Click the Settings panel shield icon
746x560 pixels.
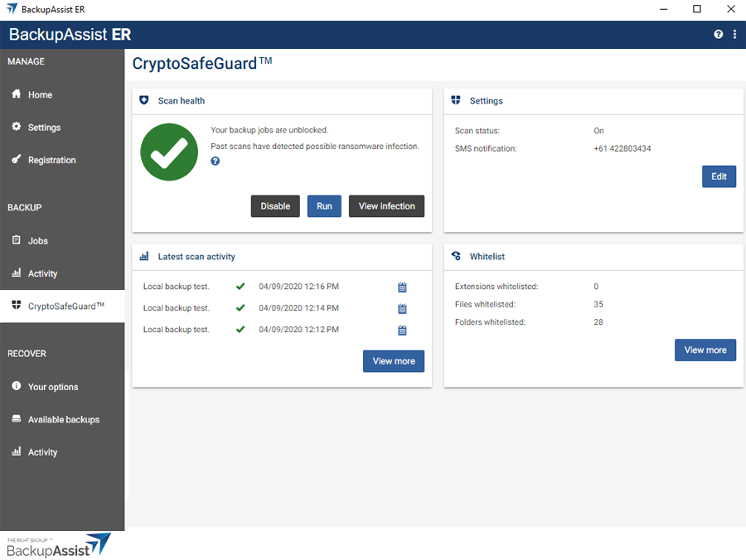[456, 100]
